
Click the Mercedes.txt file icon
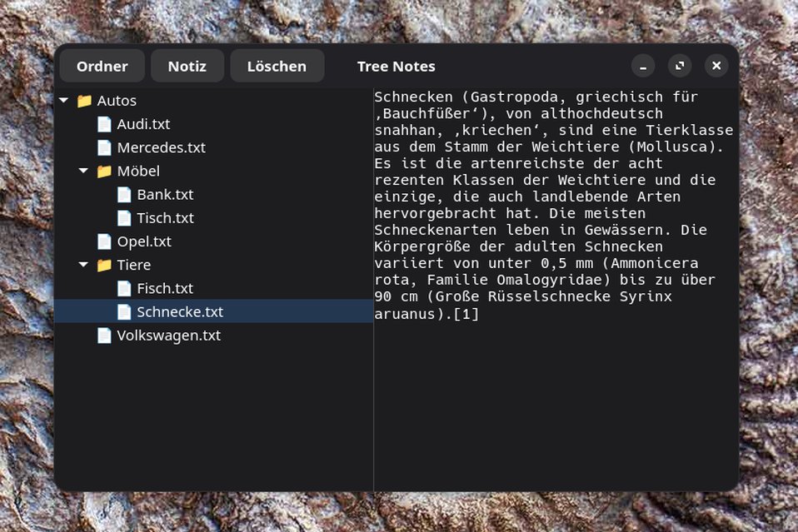click(104, 147)
